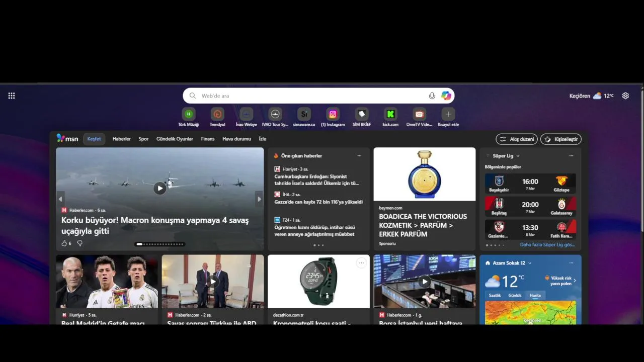The image size is (644, 362).
Task: Open Gazze'de can kaybı headline
Action: coord(318,202)
